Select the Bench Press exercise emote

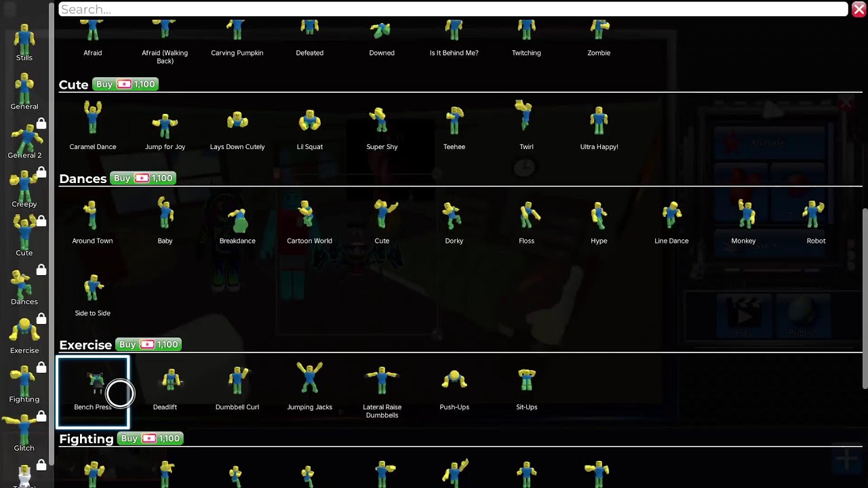point(92,392)
